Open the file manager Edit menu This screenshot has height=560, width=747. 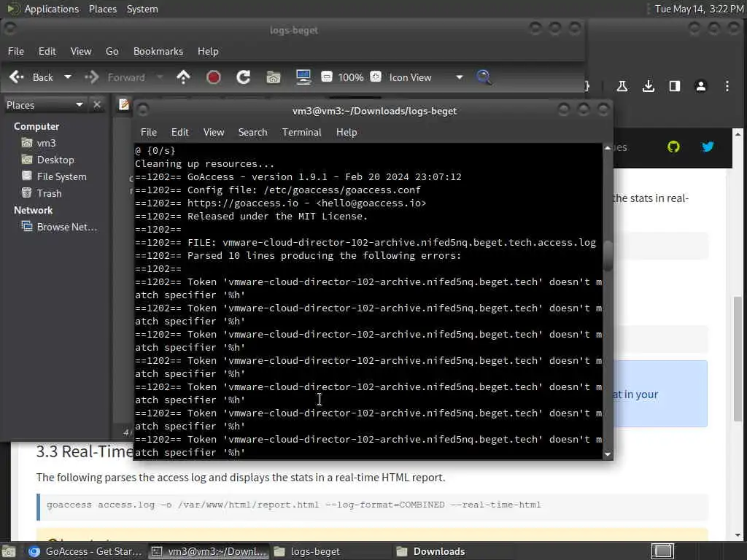pos(47,51)
